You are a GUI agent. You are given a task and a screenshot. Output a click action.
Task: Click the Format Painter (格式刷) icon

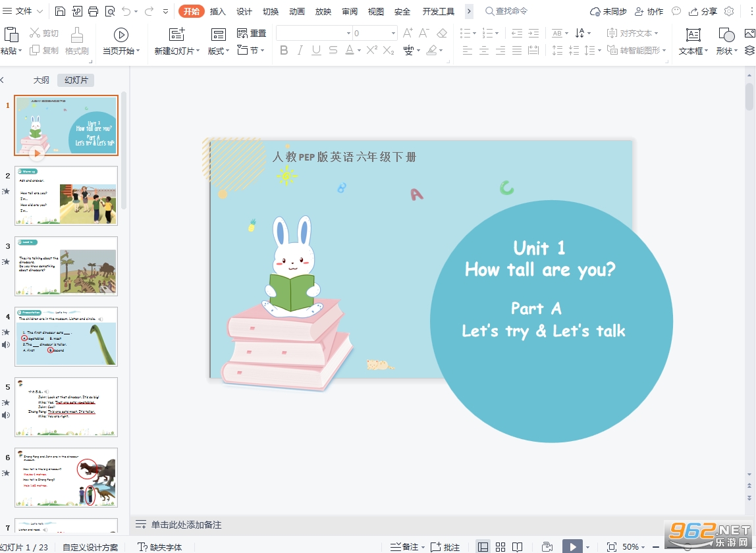[x=76, y=35]
